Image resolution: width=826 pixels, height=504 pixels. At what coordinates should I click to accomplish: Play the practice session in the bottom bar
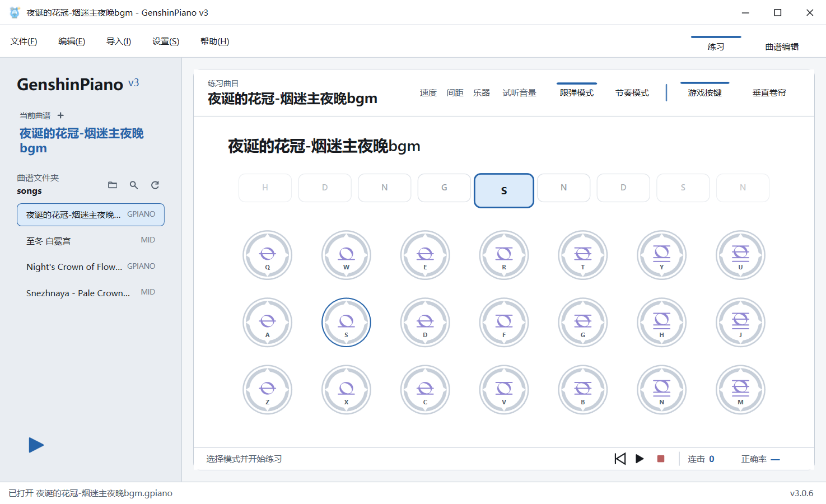coord(640,459)
